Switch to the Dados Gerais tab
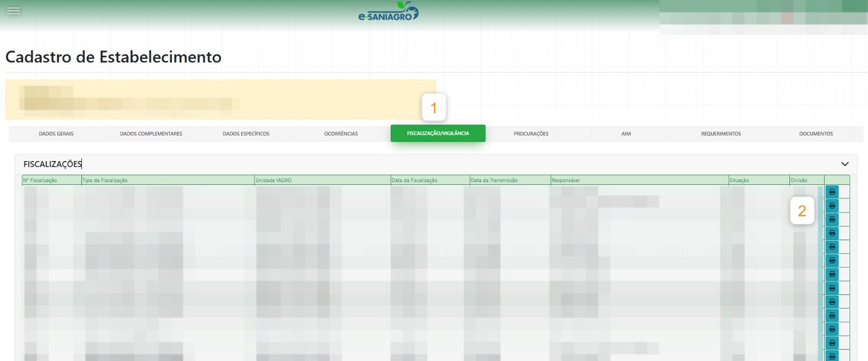 tap(56, 134)
